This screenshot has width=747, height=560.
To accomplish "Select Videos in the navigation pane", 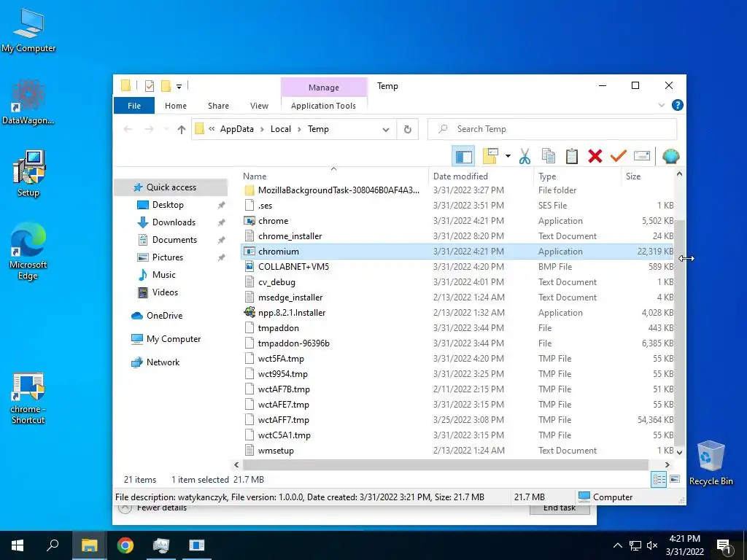I will 165,292.
